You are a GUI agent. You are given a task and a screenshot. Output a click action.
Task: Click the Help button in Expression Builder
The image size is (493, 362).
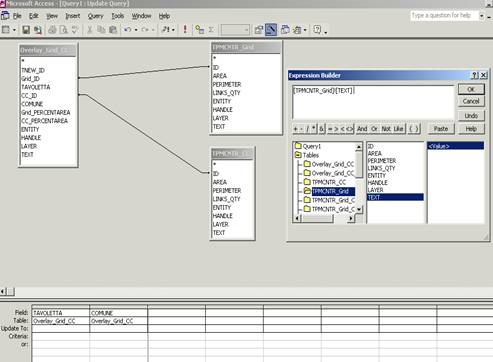click(471, 129)
